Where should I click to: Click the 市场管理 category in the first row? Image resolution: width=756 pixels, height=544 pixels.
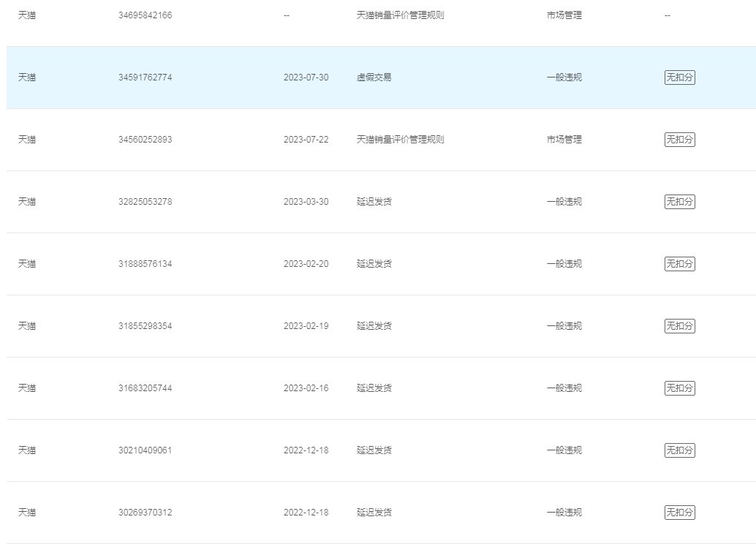(x=564, y=15)
